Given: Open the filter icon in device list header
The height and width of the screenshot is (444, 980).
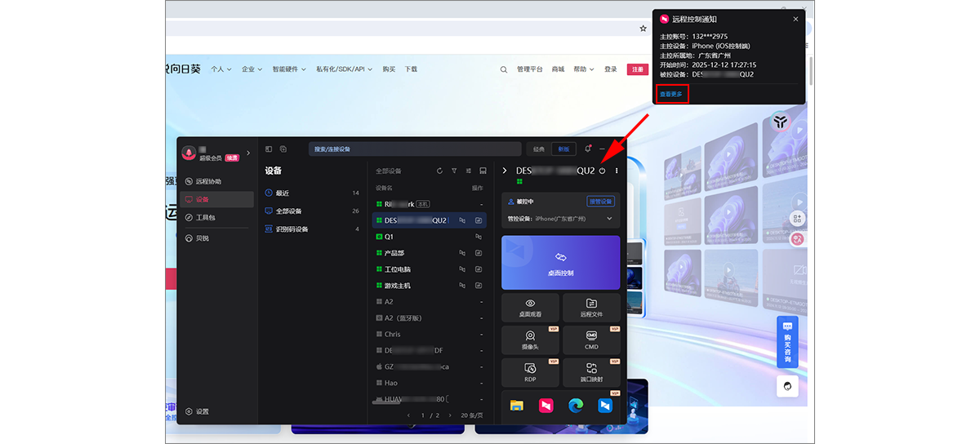Looking at the screenshot, I should (x=454, y=171).
